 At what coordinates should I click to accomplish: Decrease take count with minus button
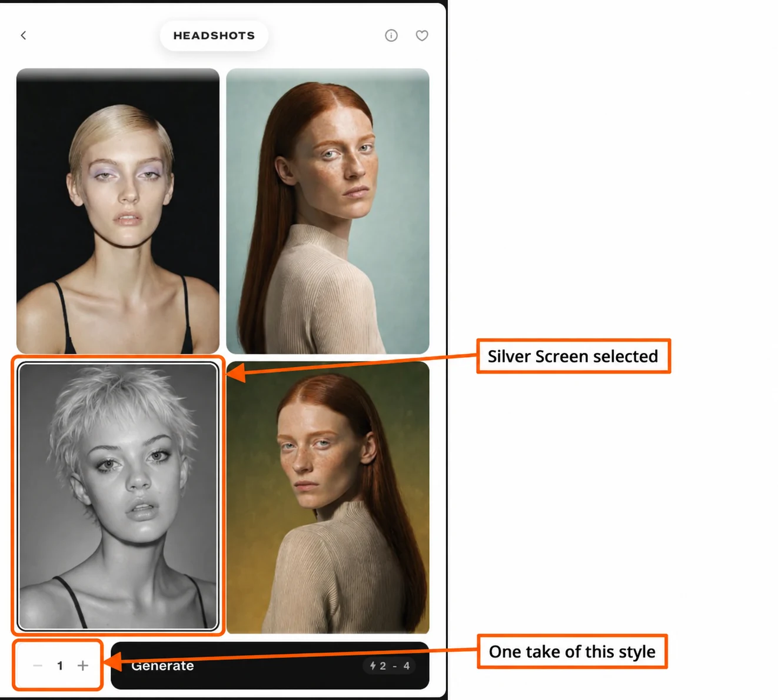pos(38,666)
